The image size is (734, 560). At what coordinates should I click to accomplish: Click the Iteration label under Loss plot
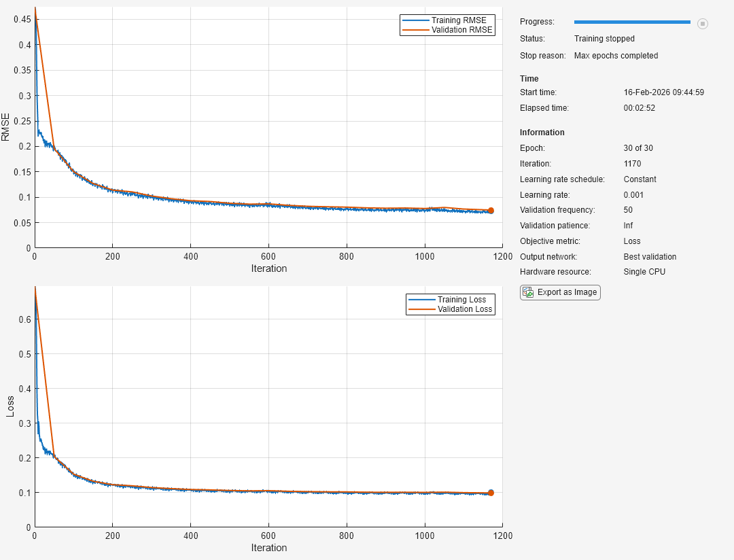pyautogui.click(x=268, y=547)
